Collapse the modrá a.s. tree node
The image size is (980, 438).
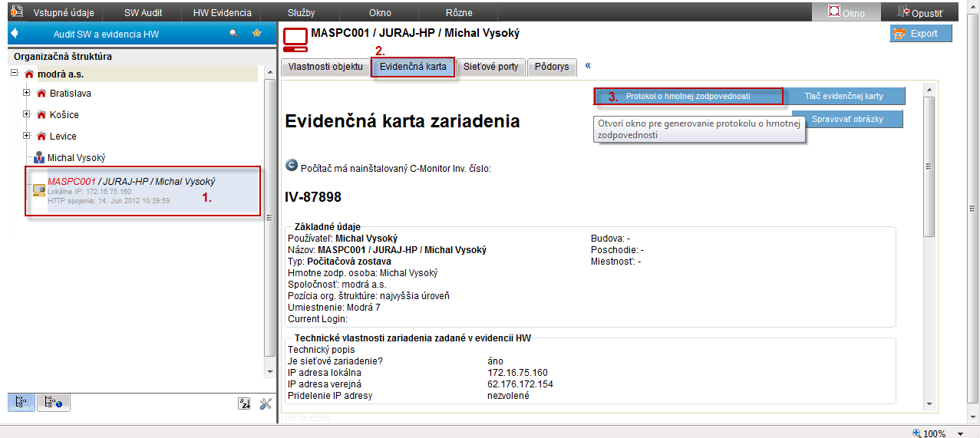[x=15, y=74]
